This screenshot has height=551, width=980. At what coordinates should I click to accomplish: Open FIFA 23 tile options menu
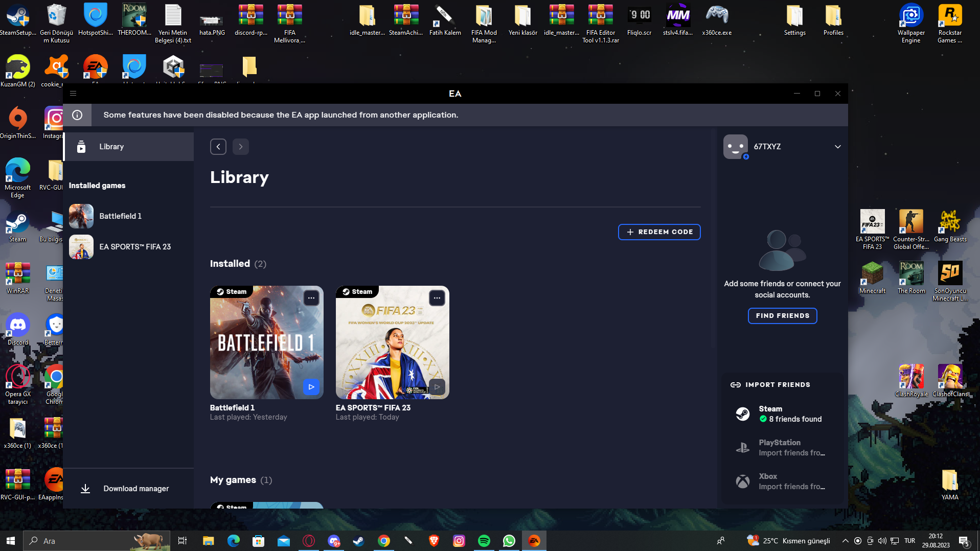coord(437,298)
